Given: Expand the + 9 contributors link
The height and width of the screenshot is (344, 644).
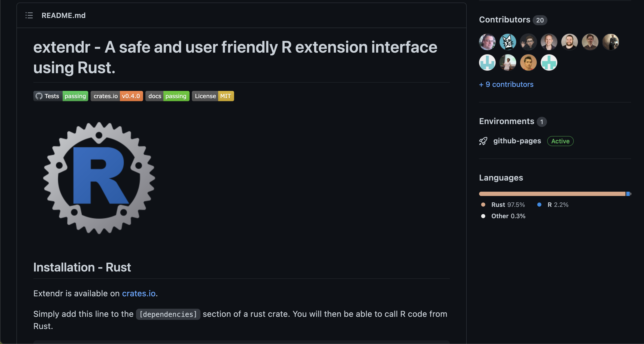Looking at the screenshot, I should (506, 84).
